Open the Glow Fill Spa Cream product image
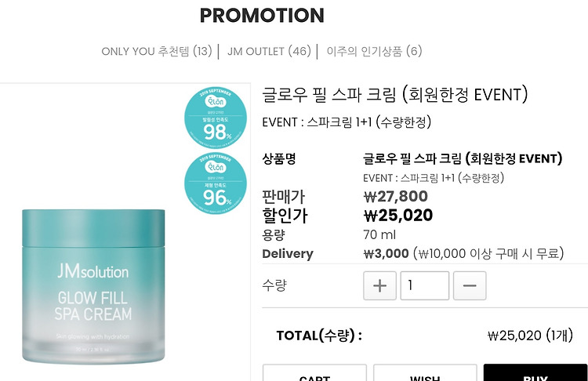This screenshot has width=588, height=381. click(93, 285)
